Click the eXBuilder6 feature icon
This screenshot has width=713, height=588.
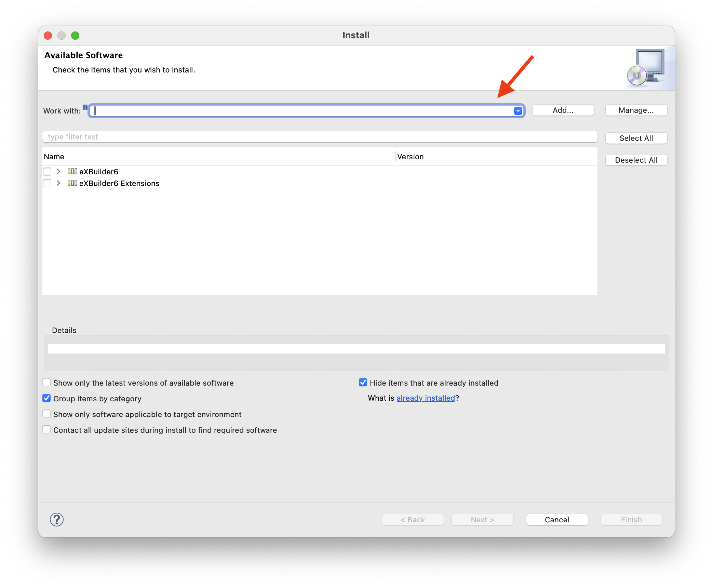[72, 171]
